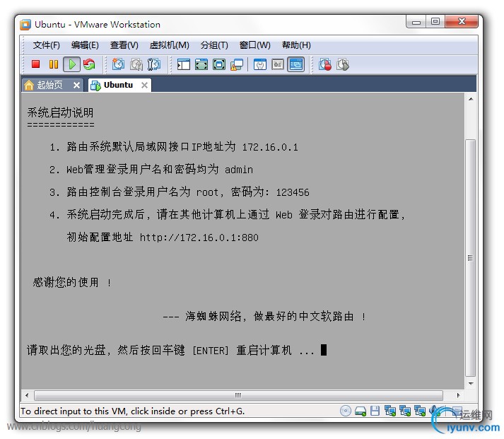Minimize the VMware Workstation window
Viewport: 504px width, 439px height.
[x=416, y=22]
